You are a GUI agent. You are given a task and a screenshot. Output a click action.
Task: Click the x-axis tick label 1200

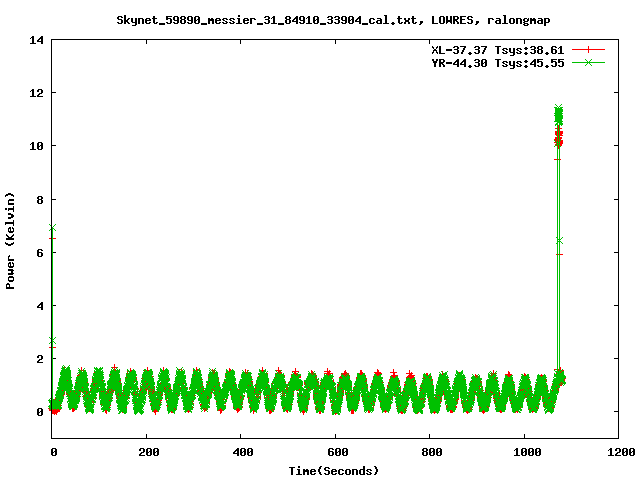[x=621, y=452]
